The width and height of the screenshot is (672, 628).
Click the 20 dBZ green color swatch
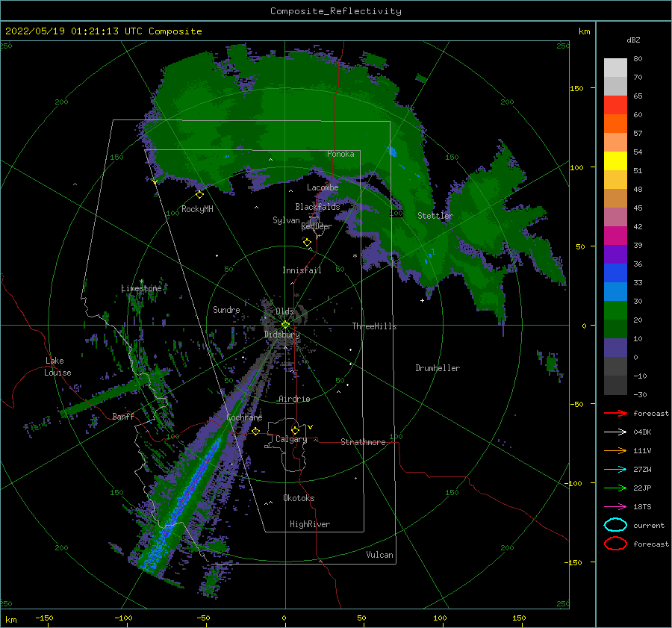pyautogui.click(x=615, y=310)
